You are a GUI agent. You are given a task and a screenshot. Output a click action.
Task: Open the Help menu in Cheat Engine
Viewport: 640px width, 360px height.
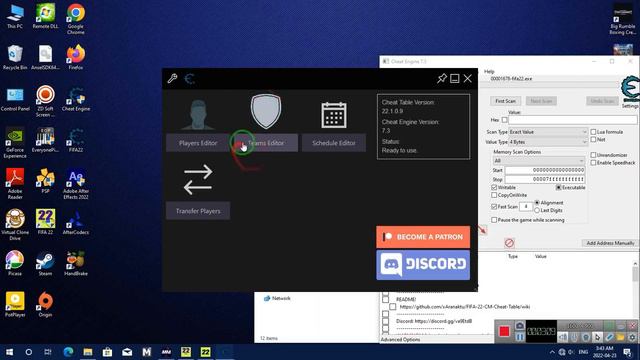click(x=489, y=71)
